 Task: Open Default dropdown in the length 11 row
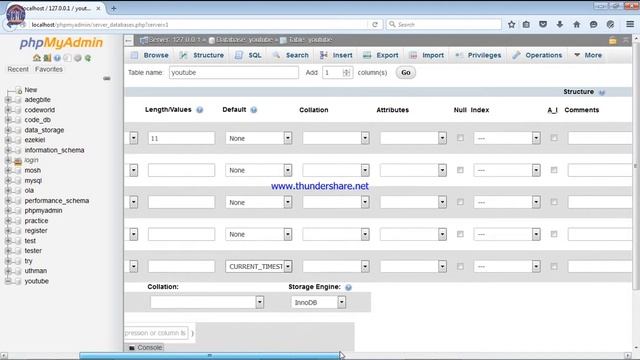259,138
